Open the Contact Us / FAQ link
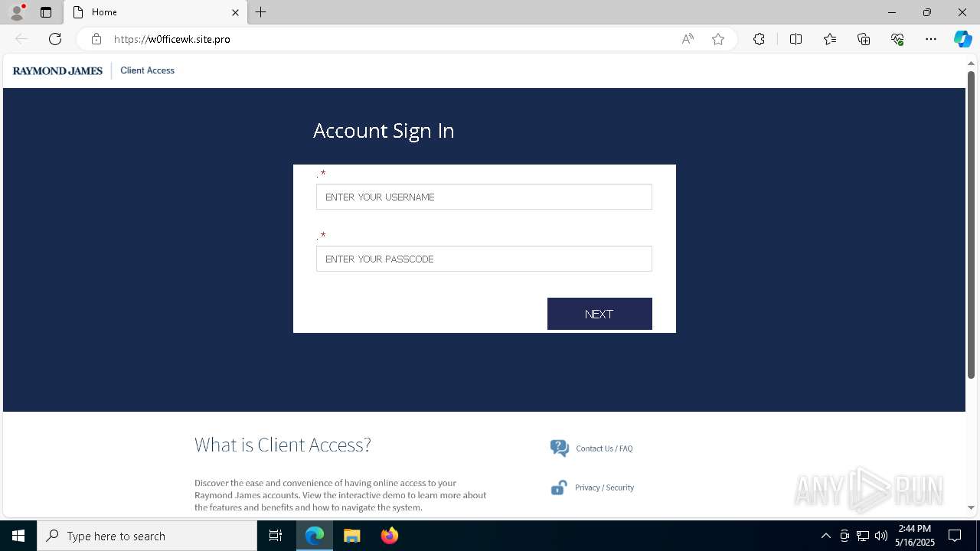The height and width of the screenshot is (551, 980). 604,448
